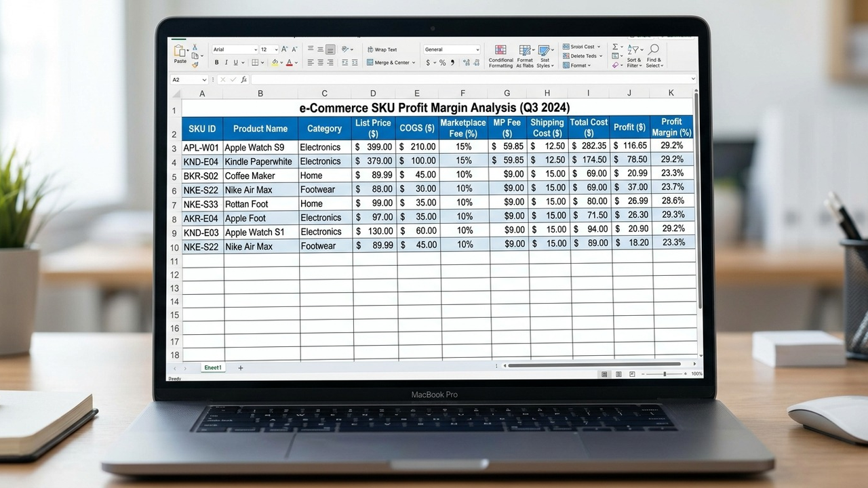Switch to Page Break Preview view
The image size is (868, 488).
pos(632,374)
